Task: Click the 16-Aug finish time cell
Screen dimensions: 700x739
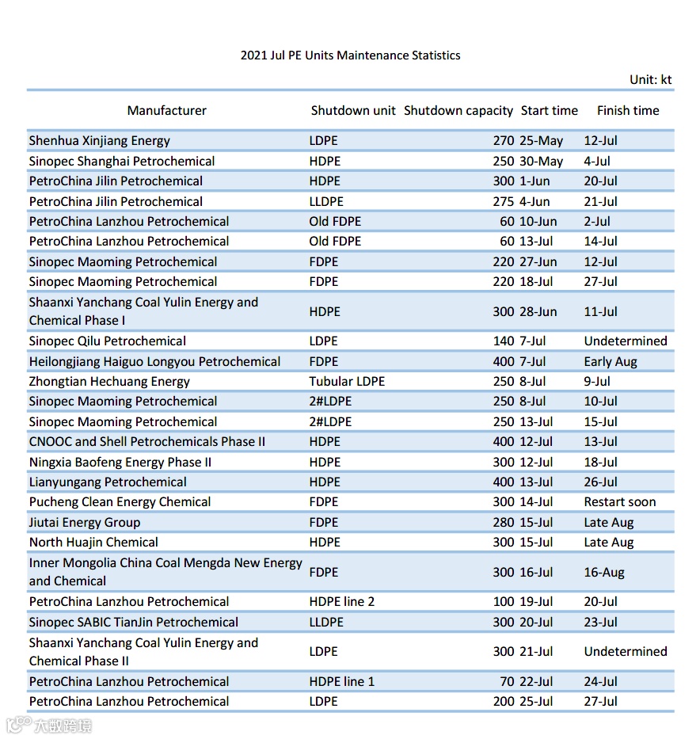Action: pyautogui.click(x=604, y=573)
